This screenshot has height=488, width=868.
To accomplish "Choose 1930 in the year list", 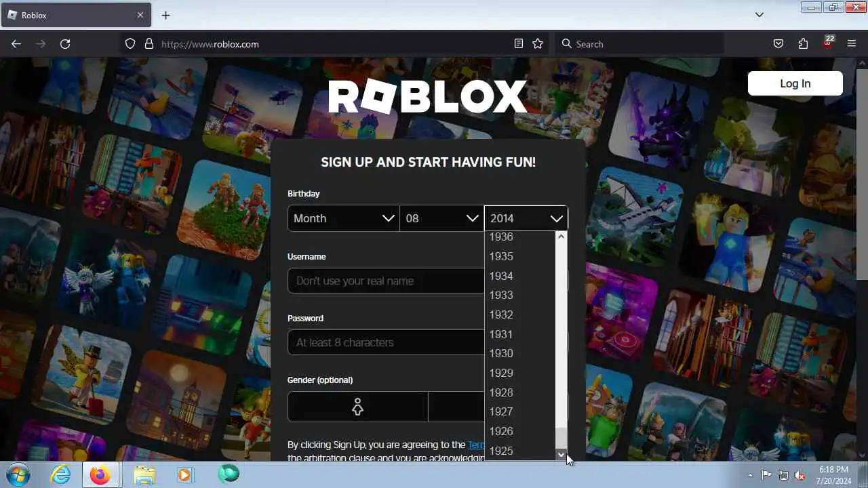I will coord(520,353).
